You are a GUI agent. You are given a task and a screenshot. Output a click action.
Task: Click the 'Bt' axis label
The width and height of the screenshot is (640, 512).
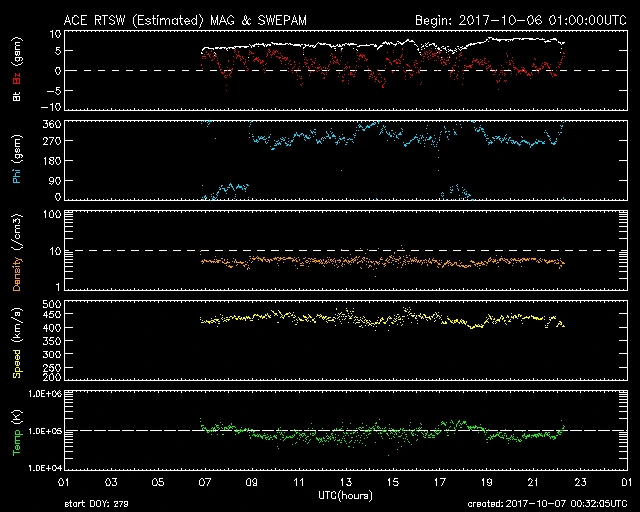17,96
